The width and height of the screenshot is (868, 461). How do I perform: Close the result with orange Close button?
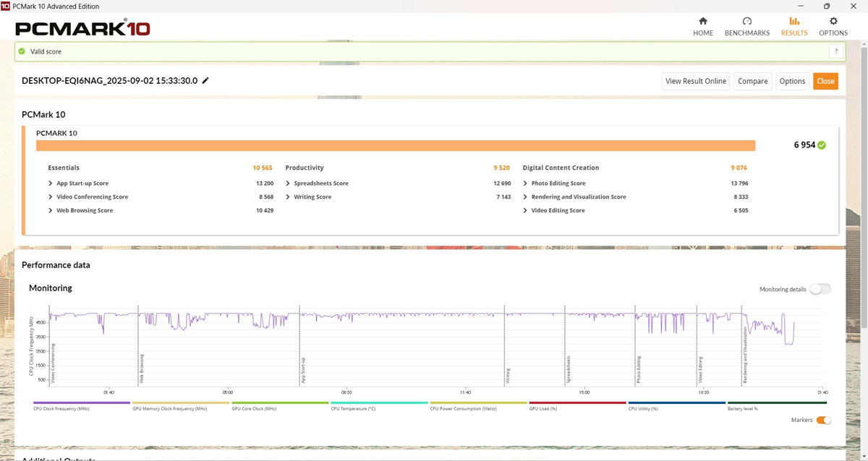pyautogui.click(x=825, y=81)
